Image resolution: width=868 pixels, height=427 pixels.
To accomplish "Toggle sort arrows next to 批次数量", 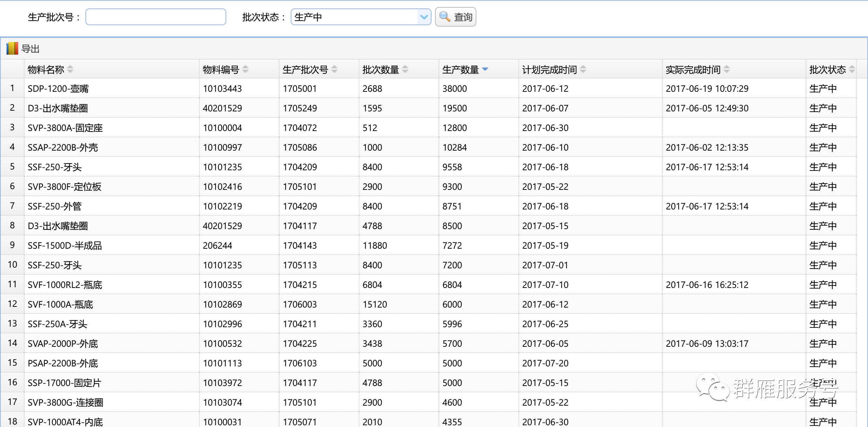I will [x=405, y=69].
